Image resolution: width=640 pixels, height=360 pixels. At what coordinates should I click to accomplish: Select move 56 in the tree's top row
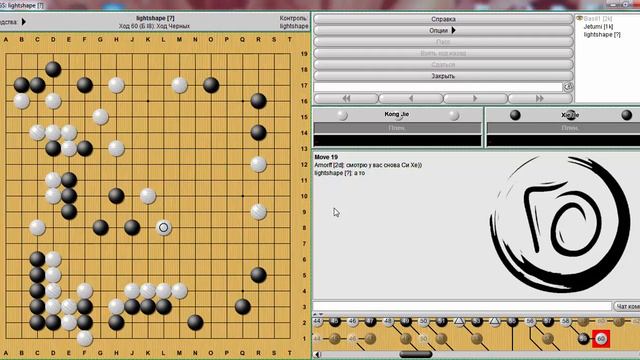[x=530, y=322]
